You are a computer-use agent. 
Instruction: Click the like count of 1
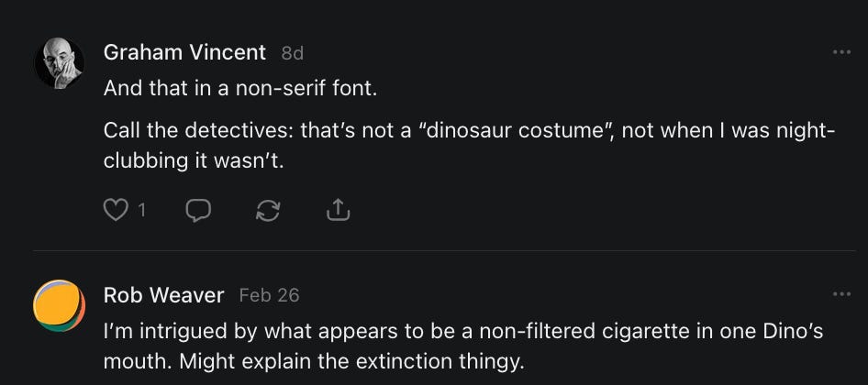[141, 211]
